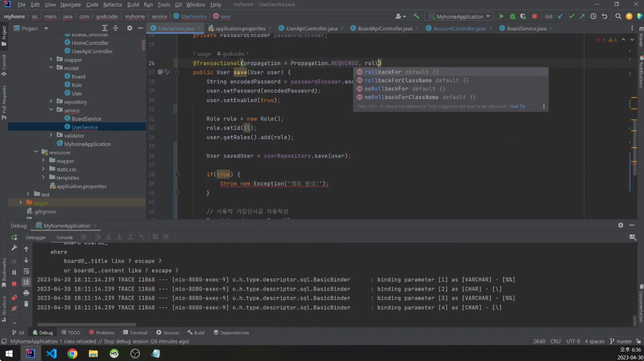Open Project panel options gear icon
The width and height of the screenshot is (644, 361).
(129, 28)
